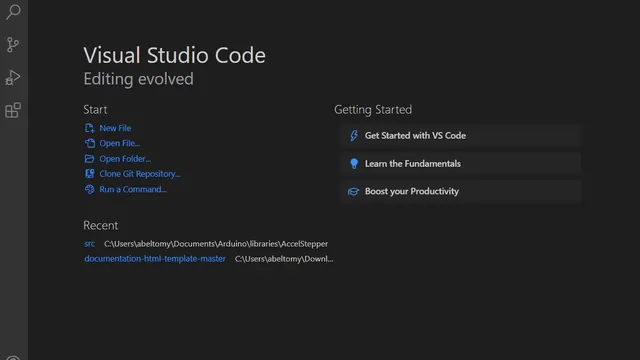
Task: Click the Run a Command icon
Action: 89,189
